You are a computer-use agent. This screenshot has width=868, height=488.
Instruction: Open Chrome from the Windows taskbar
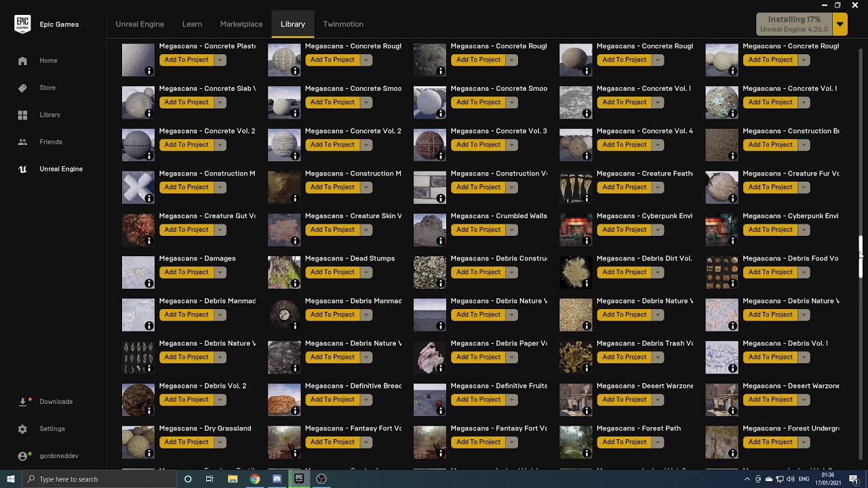[254, 479]
